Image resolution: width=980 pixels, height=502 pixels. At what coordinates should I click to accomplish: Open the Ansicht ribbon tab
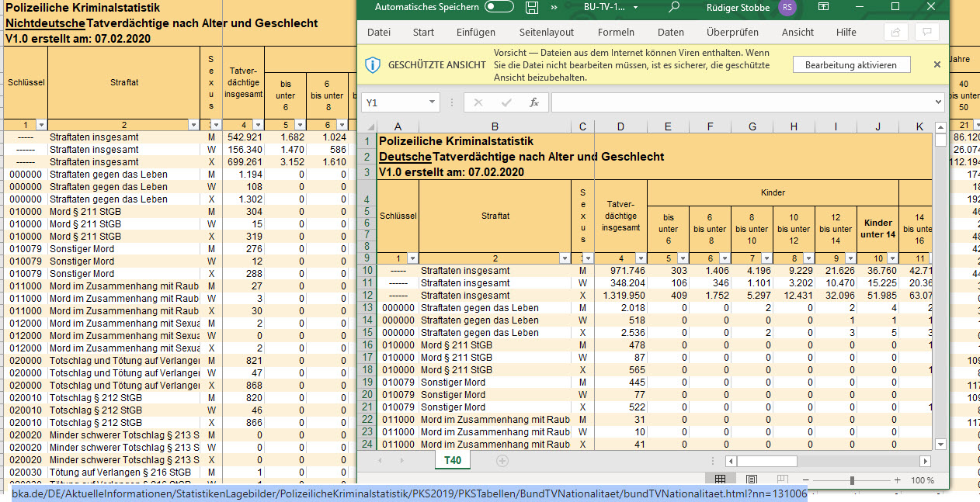coord(798,33)
